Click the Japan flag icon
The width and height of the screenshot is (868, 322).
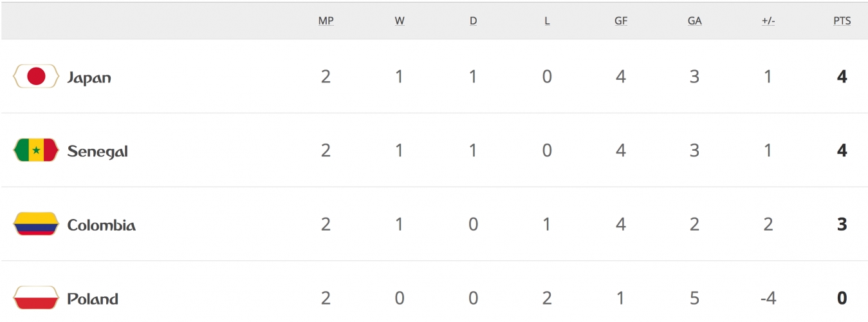coord(36,77)
